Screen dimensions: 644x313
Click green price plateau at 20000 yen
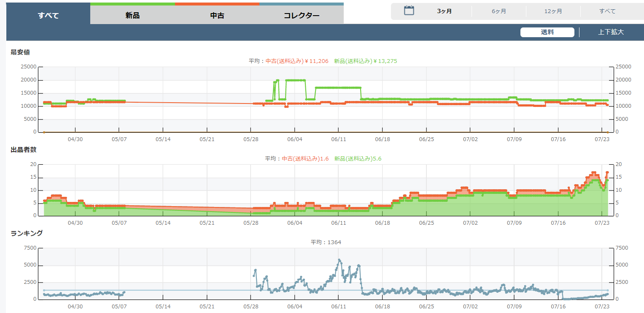[295, 80]
